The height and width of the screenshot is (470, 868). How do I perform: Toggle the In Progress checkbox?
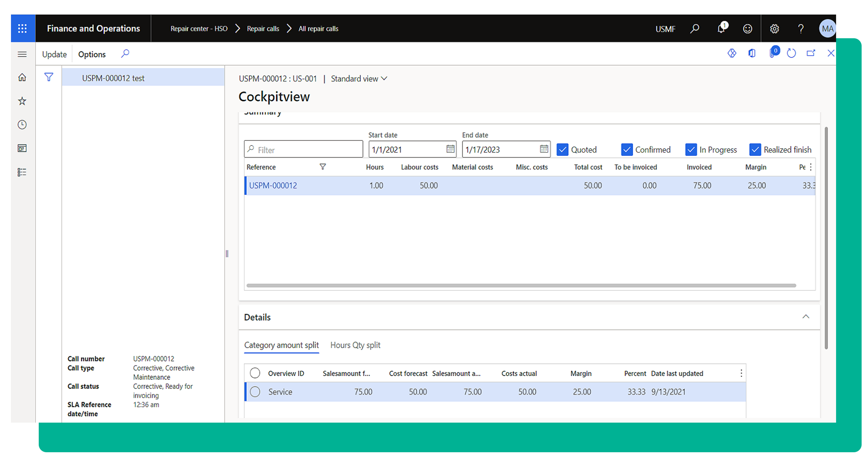(691, 150)
